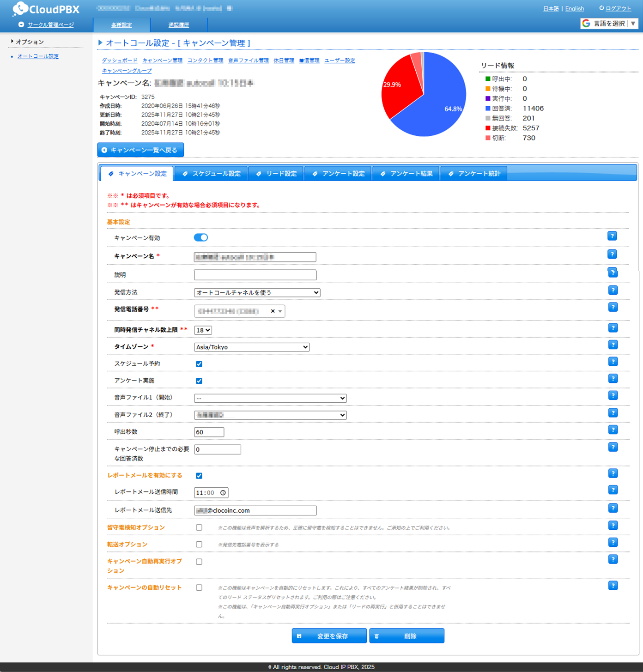Clear the 発信電話番号 selection with the x icon
Image resolution: width=643 pixels, height=672 pixels.
click(273, 311)
